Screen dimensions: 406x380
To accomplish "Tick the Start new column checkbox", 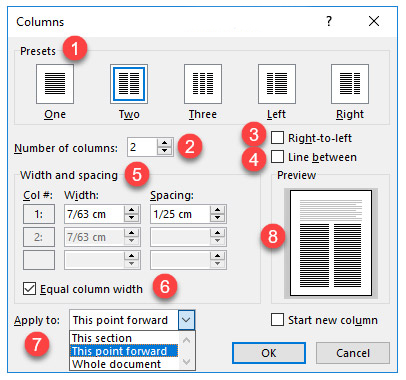I will coord(277,319).
